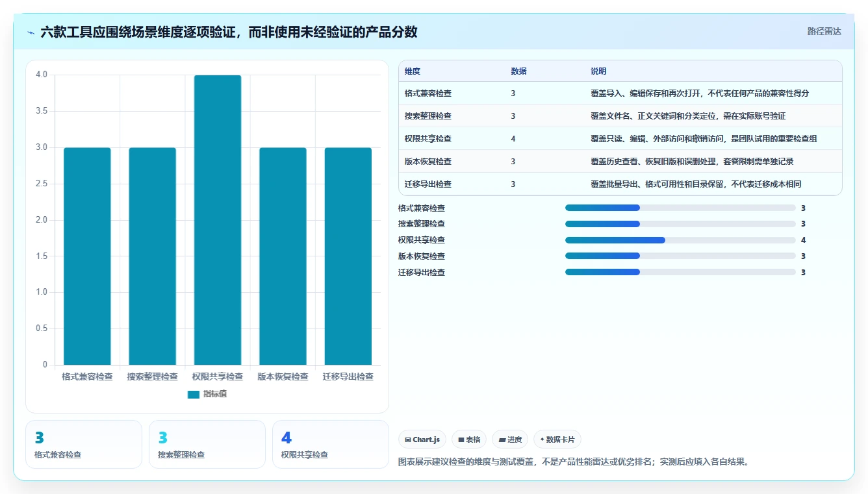The image size is (868, 494).
Task: Click the 迁移导出检查 progress bar
Action: [680, 272]
